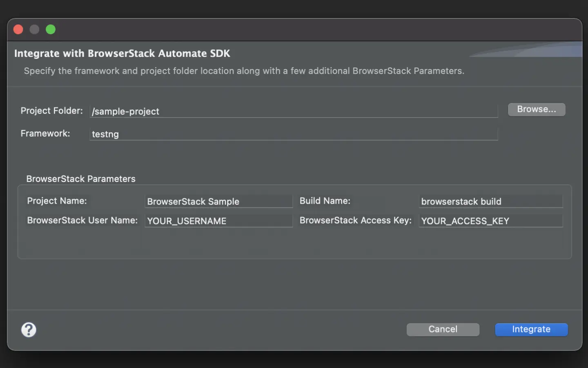The image size is (588, 368).
Task: Click into the YOUR_ACCESS_KEY field
Action: [490, 221]
